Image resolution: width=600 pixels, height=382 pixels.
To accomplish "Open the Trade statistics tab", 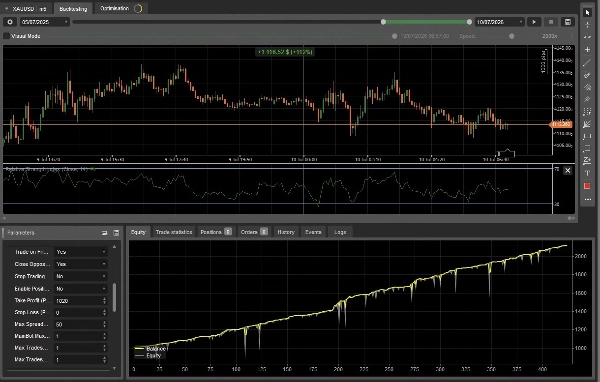I will tap(174, 232).
